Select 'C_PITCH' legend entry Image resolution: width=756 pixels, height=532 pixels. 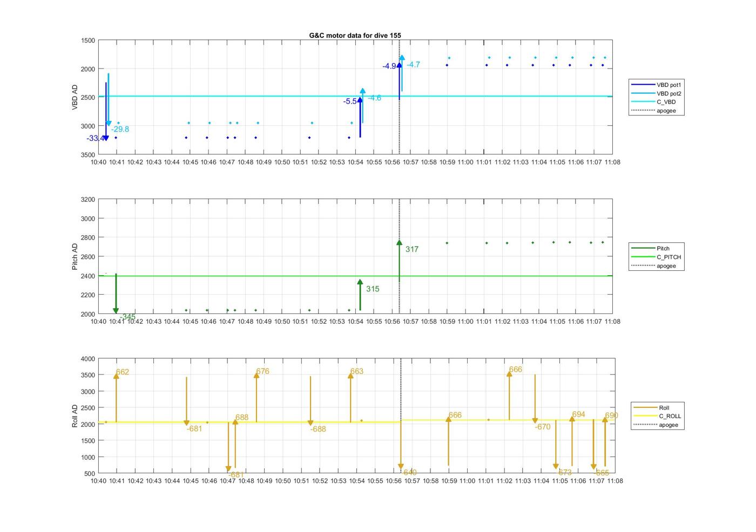(656, 257)
